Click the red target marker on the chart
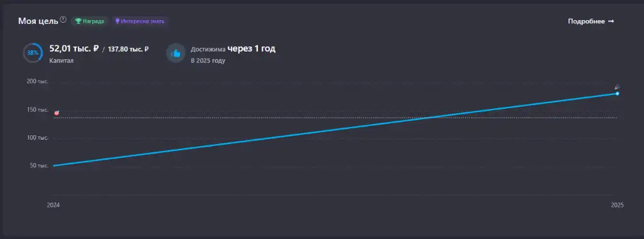The image size is (644, 239). pyautogui.click(x=57, y=113)
